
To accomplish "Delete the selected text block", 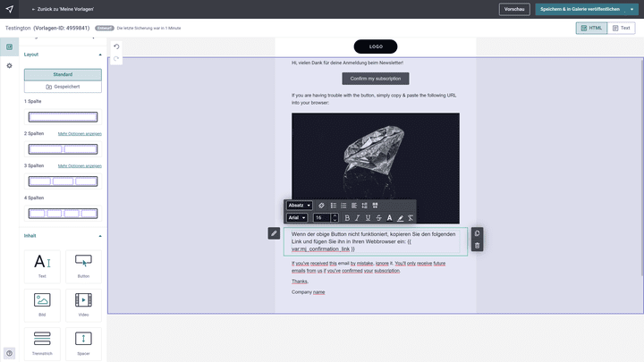I will (477, 246).
